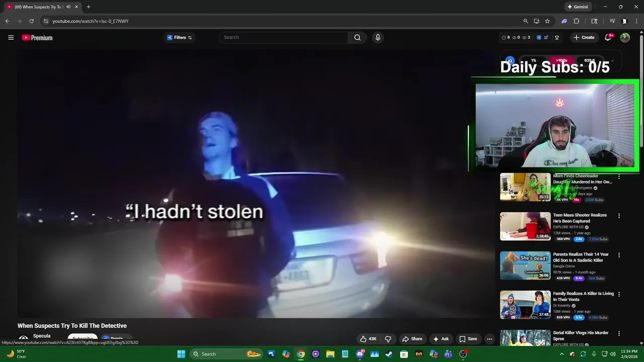Viewport: 644px width, 362px height.
Task: Open options for Teen Mass Shooter video
Action: click(619, 216)
